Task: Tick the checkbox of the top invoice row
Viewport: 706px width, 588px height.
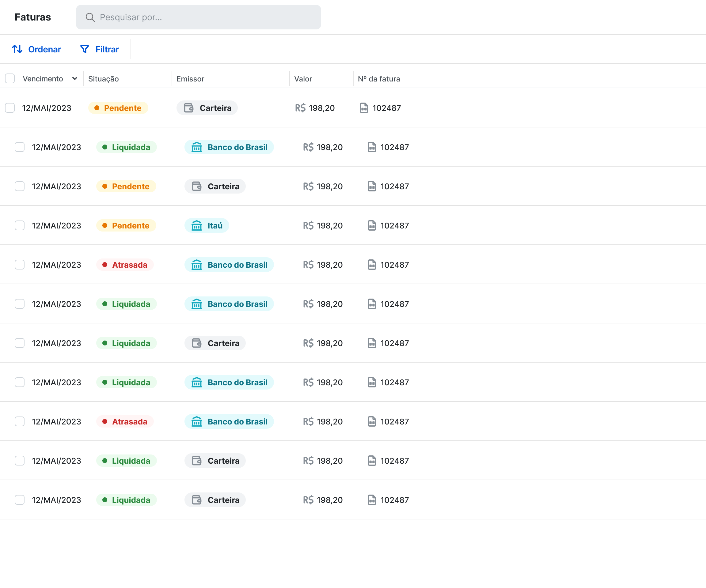Action: coord(10,108)
